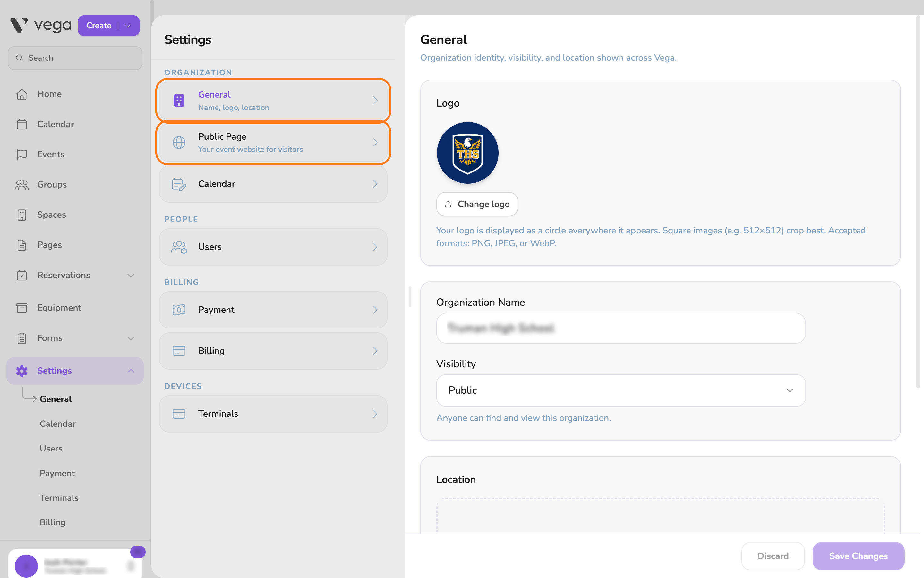Click the Change logo button
The height and width of the screenshot is (578, 924).
477,204
